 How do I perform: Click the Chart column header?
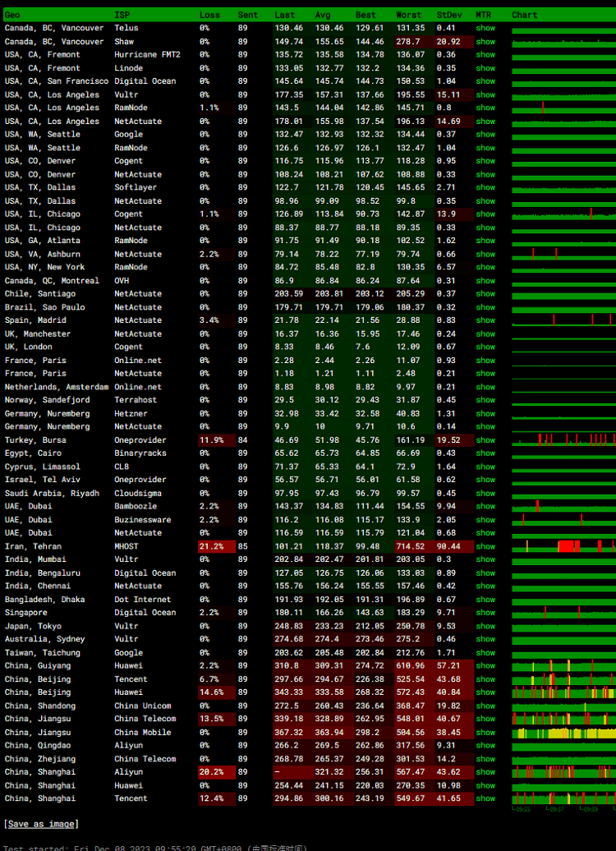click(524, 15)
